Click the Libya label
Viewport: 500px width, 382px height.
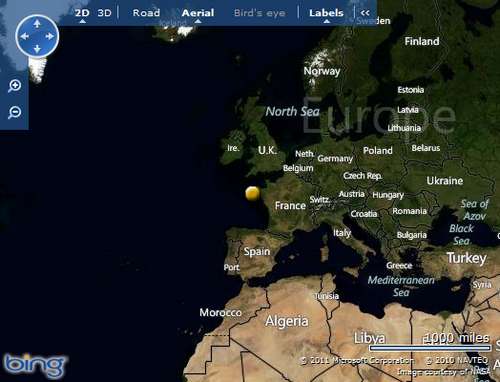(370, 338)
